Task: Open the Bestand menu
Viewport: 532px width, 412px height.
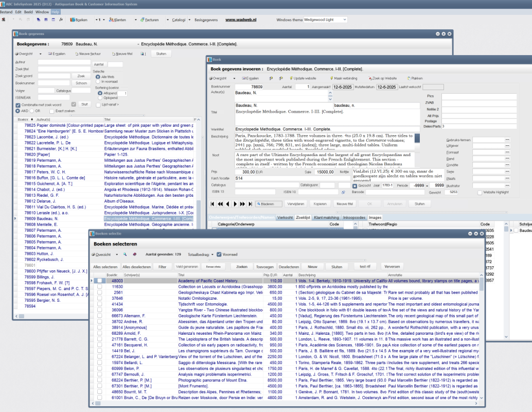Action: 6,11
